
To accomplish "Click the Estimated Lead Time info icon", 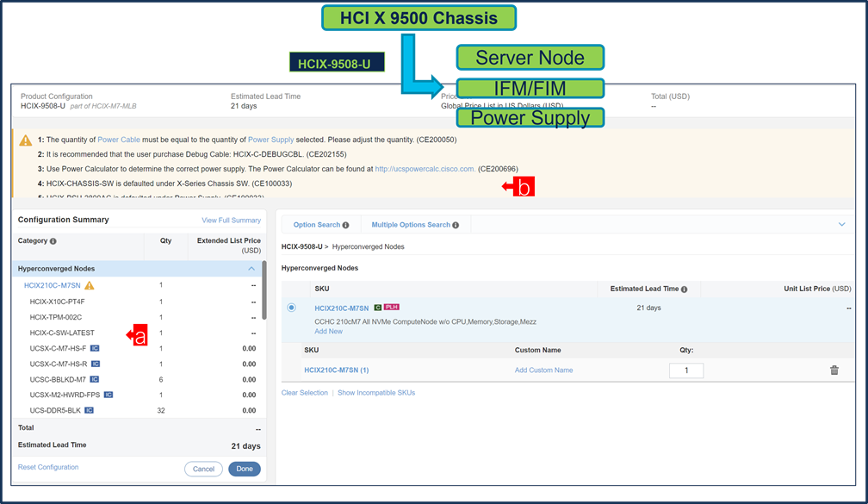I will [685, 289].
